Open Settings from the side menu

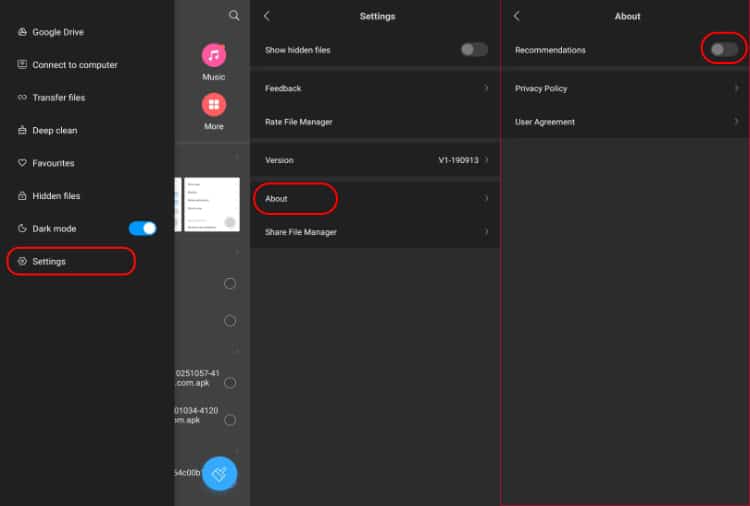tap(49, 261)
